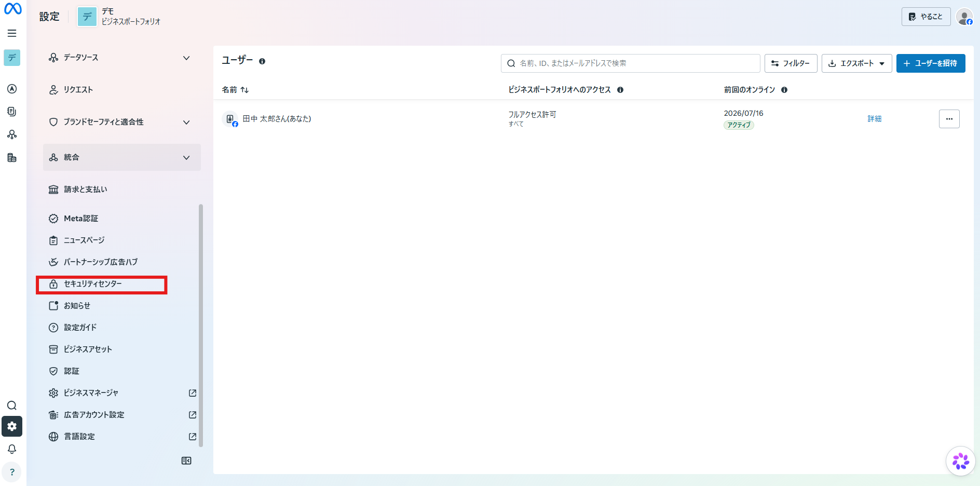Click the sidebar vertical scrollbar
The width and height of the screenshot is (980, 486).
201,325
